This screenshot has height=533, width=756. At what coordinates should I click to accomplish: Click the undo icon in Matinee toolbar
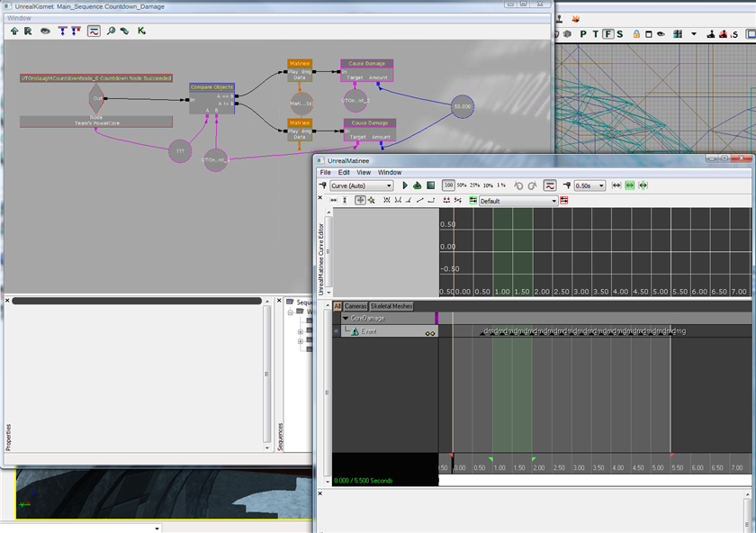(x=518, y=185)
